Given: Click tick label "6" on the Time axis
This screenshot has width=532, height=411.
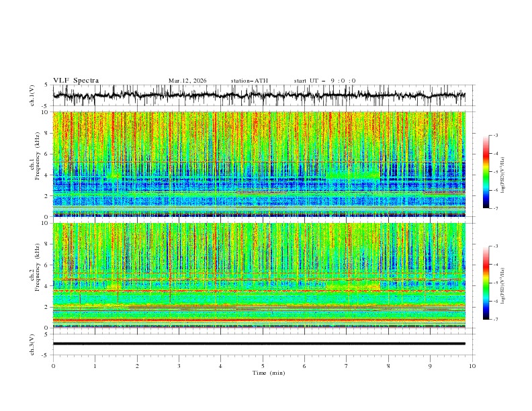Looking at the screenshot, I should 304,366.
